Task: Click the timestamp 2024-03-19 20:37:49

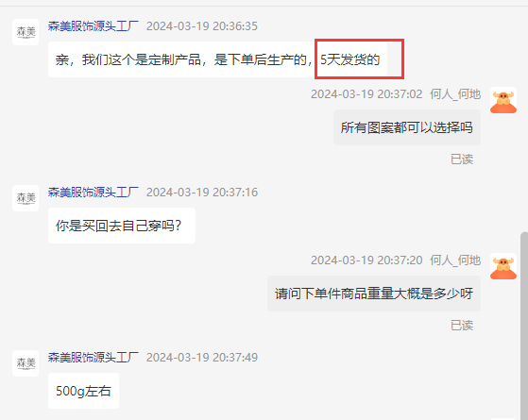Action: [x=202, y=358]
